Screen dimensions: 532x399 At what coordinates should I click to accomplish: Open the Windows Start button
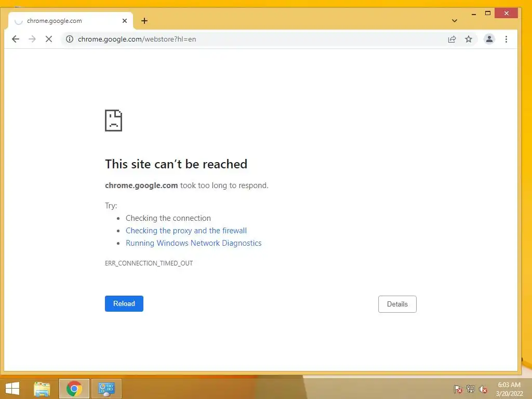click(x=12, y=389)
